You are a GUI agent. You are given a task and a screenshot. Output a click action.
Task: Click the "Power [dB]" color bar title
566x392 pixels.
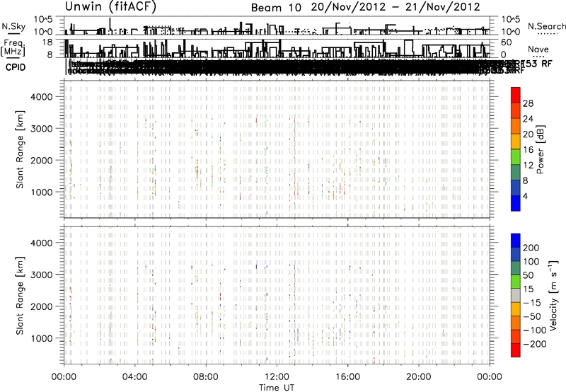click(540, 149)
